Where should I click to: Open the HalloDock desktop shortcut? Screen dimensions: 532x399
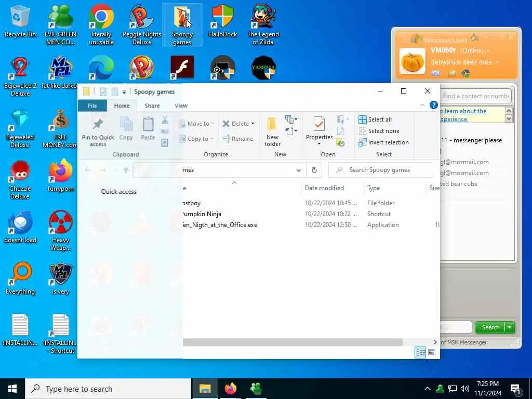(222, 22)
